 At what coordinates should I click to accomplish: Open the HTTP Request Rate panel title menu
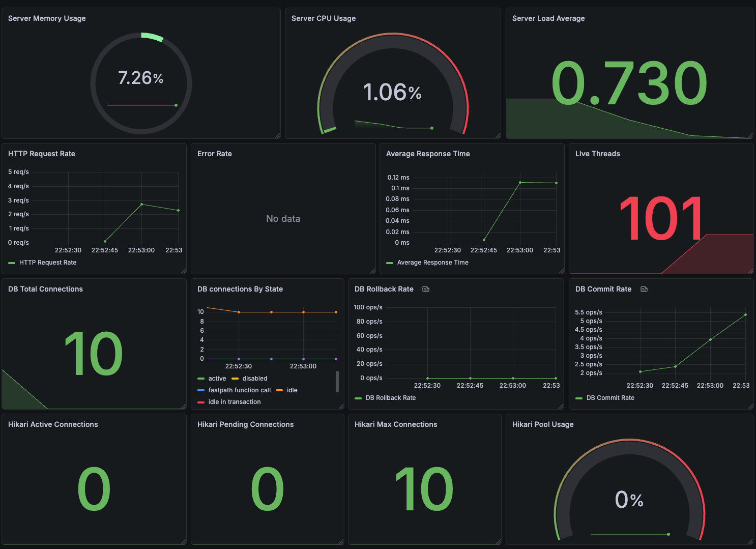[42, 154]
